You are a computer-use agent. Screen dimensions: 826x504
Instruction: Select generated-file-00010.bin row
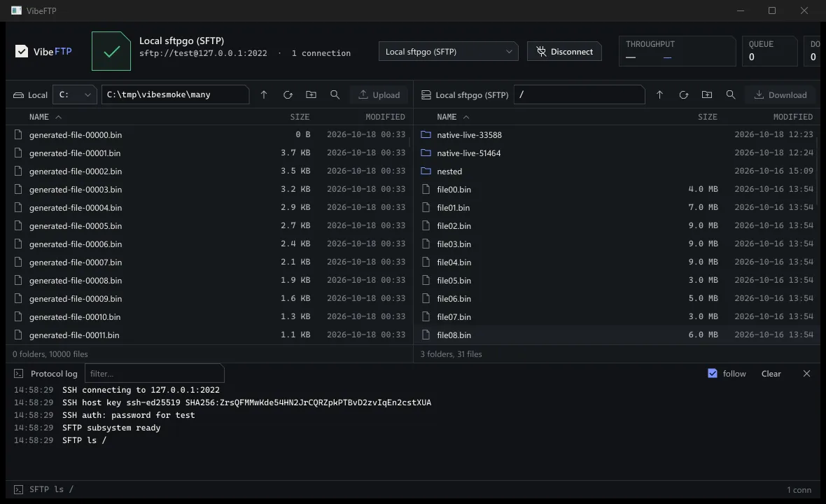click(x=209, y=316)
